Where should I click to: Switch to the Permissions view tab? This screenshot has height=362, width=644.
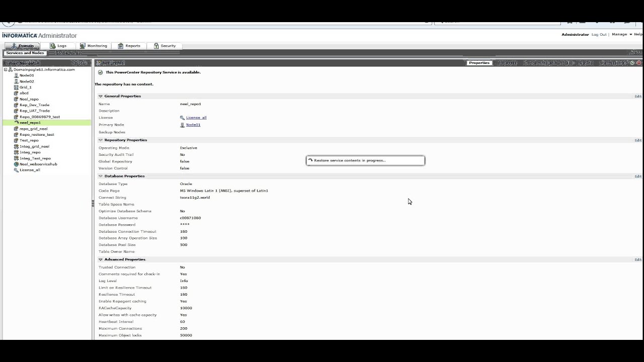(x=615, y=63)
